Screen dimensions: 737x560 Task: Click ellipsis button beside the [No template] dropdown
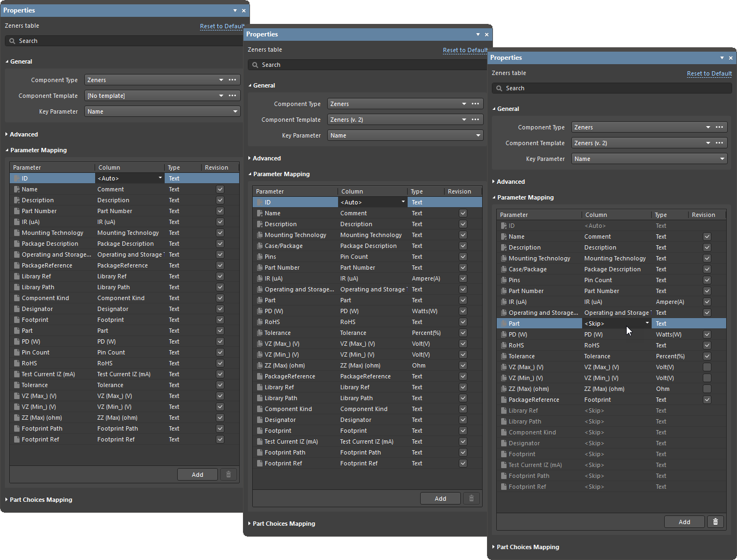[233, 96]
